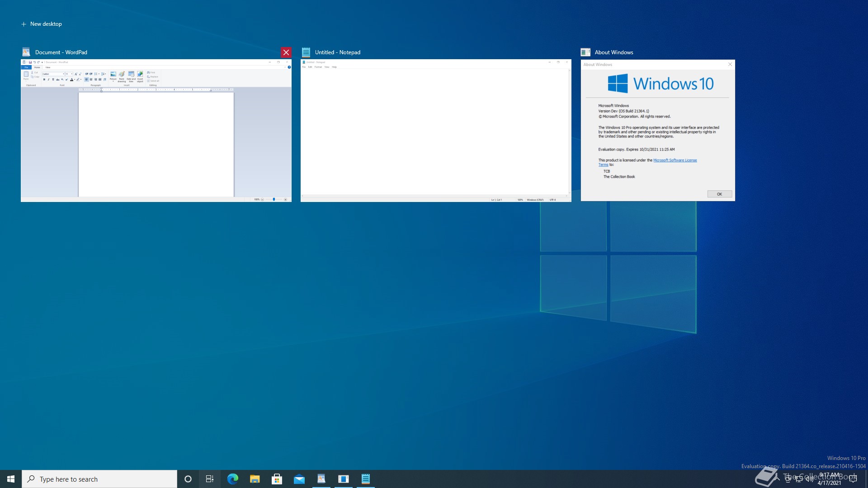
Task: Click the network tray icon
Action: pyautogui.click(x=798, y=479)
